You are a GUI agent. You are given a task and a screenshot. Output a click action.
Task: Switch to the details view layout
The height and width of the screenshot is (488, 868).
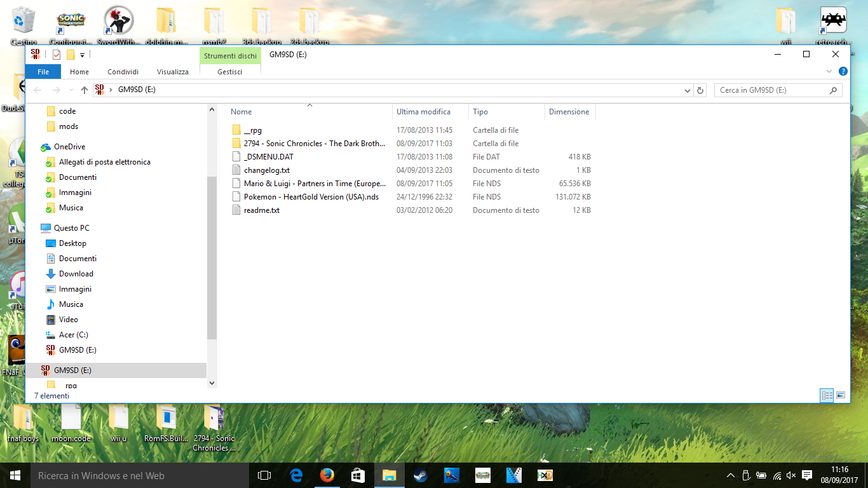click(x=827, y=395)
